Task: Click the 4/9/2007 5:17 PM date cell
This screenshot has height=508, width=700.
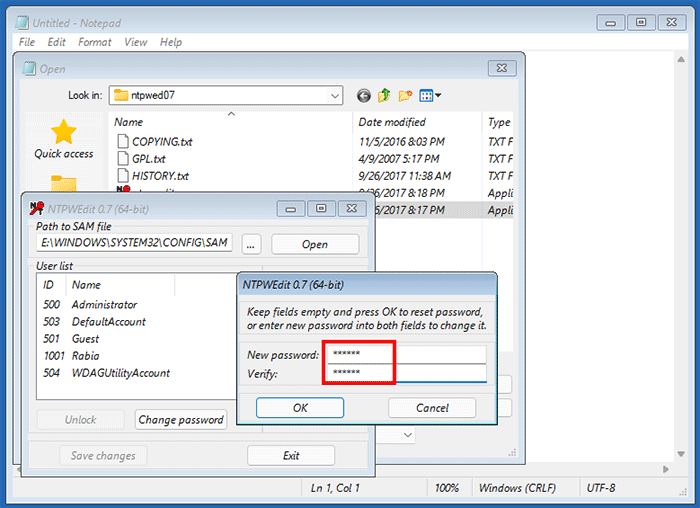Action: (399, 158)
